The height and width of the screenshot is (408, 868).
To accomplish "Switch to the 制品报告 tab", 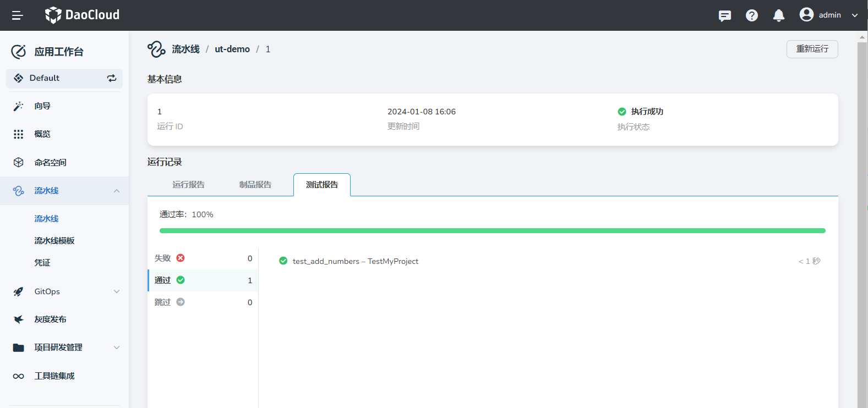I will [x=255, y=185].
